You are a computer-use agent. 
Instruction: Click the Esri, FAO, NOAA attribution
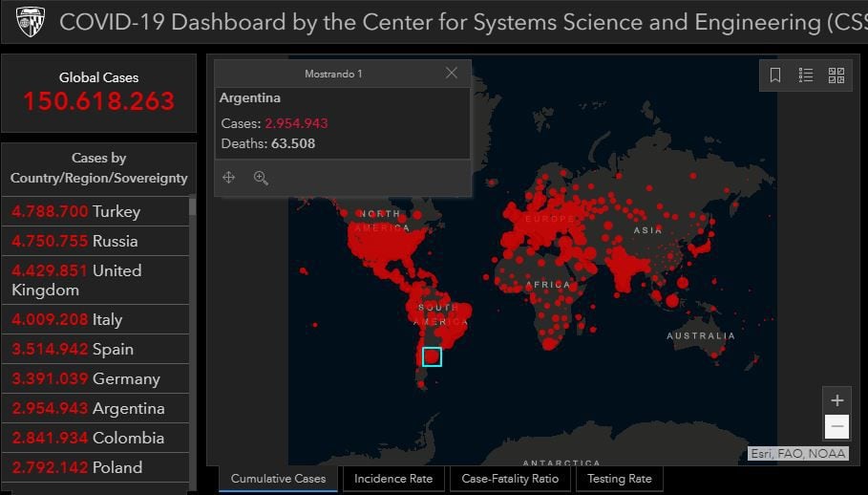[x=797, y=453]
